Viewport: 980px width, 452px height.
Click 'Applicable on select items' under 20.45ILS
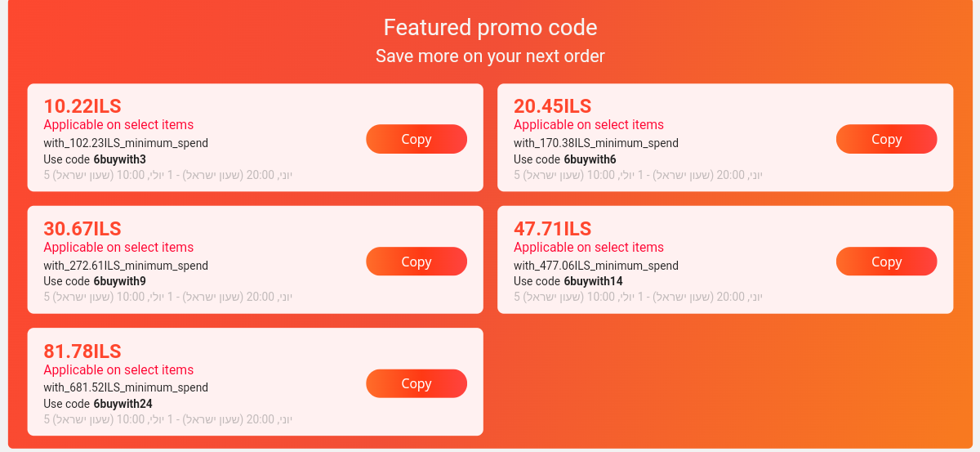(x=588, y=125)
